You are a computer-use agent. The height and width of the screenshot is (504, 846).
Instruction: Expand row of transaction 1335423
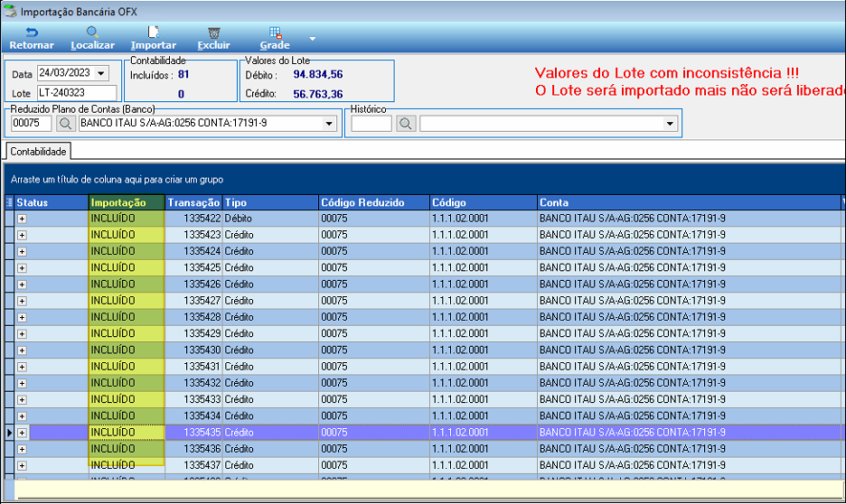pos(22,235)
